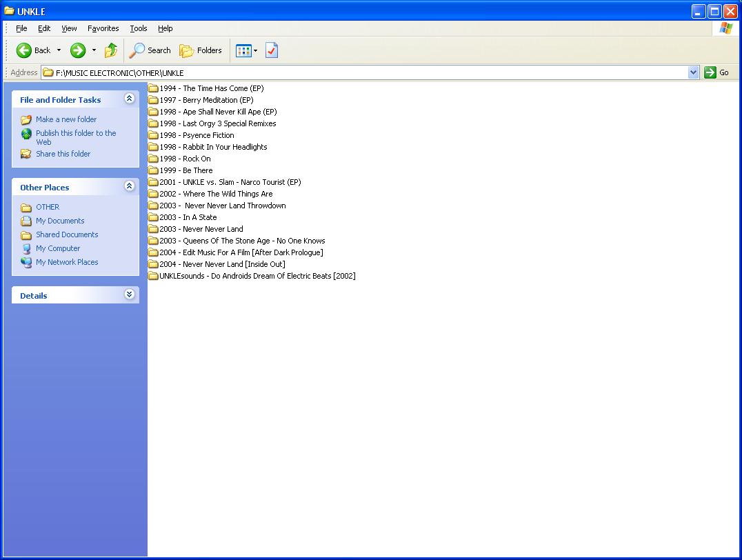Click the OTHER folder icon in sidebar
742x560 pixels.
pyautogui.click(x=26, y=208)
